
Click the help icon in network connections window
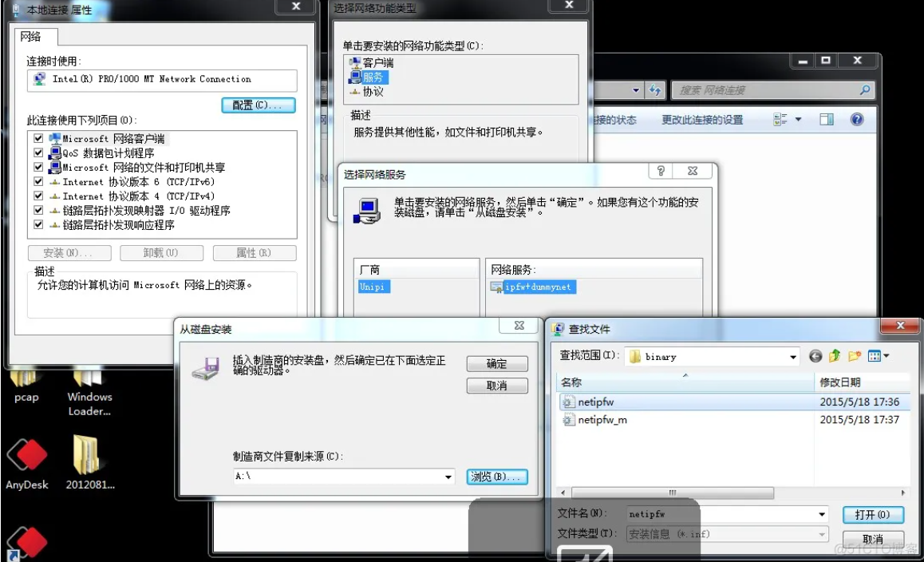pos(857,120)
